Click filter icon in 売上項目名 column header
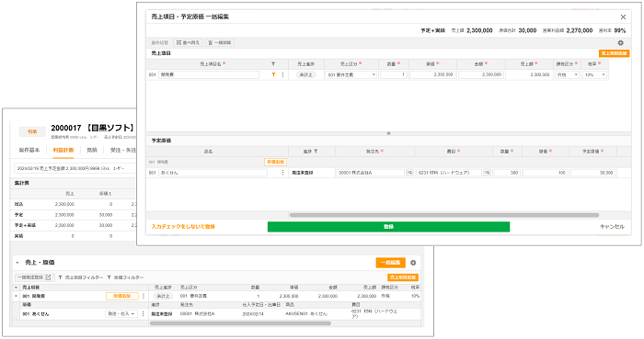The height and width of the screenshot is (339, 644). click(x=273, y=64)
